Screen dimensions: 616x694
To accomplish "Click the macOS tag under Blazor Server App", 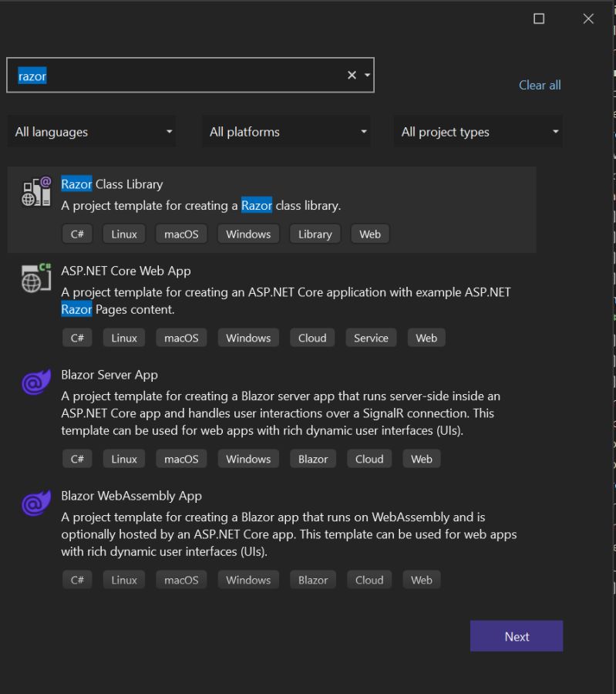I will [x=181, y=459].
